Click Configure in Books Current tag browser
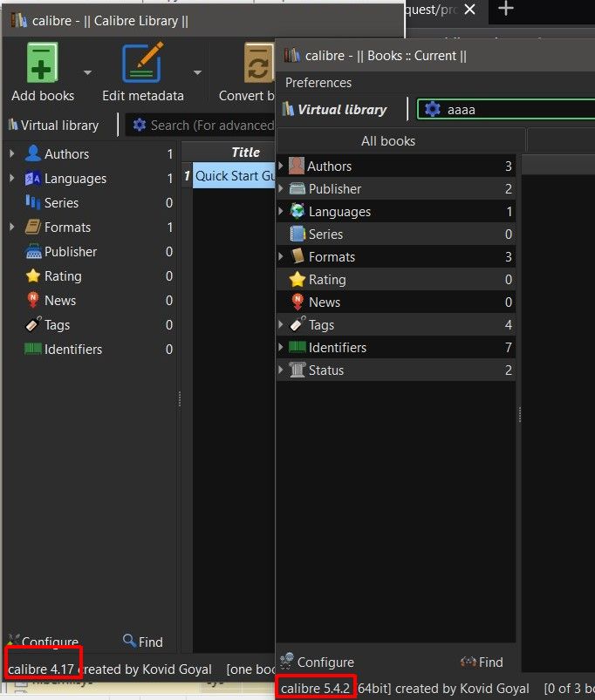Screen dimensions: 595x700 point(317,662)
